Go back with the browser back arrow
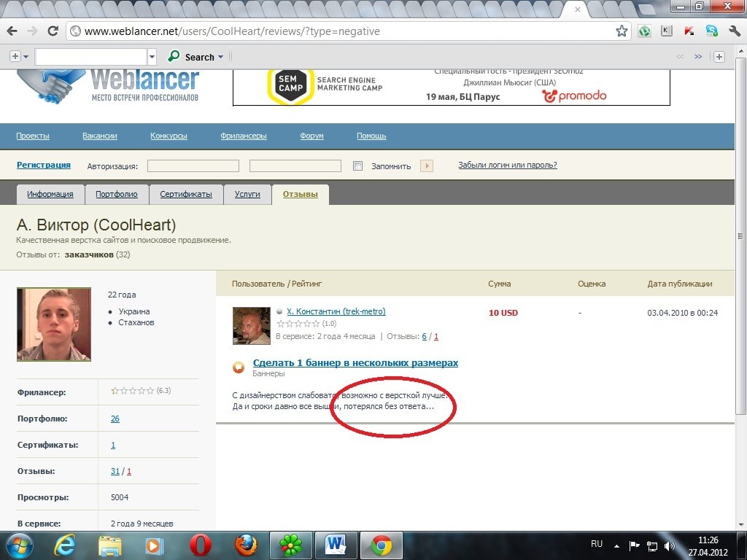This screenshot has width=747, height=560. (12, 31)
